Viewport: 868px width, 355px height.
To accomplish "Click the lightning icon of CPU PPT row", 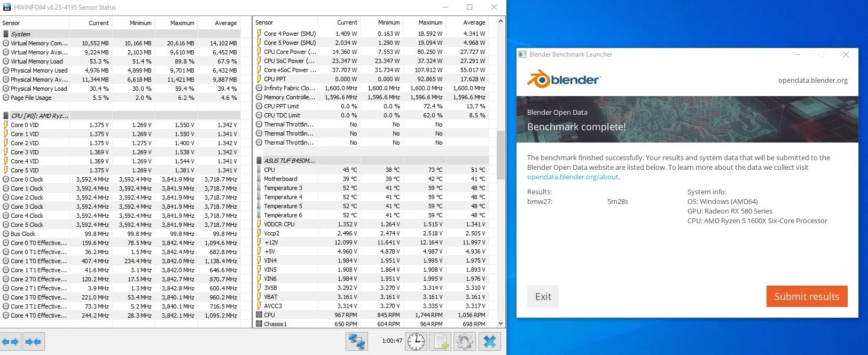I will (x=259, y=79).
